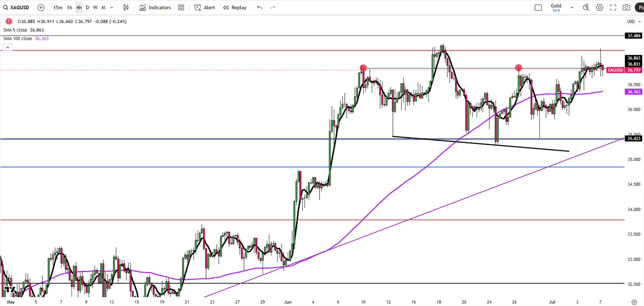644x306 pixels.
Task: Switch to Daily (D) timeframe
Action: [x=87, y=8]
